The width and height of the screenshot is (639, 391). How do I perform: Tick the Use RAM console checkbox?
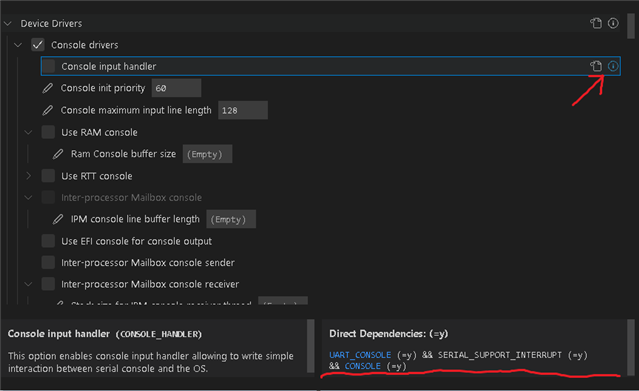[48, 132]
